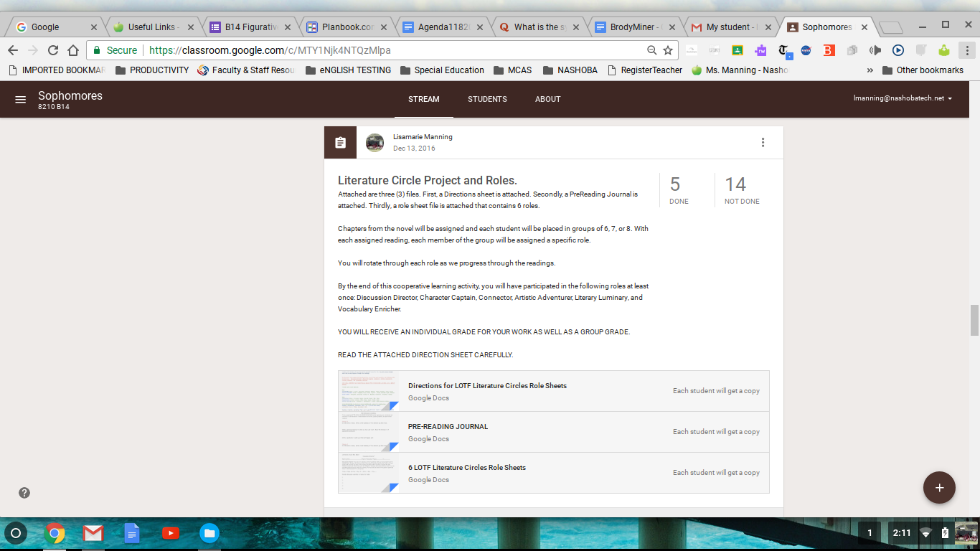Open the three-dot post options menu

763,142
